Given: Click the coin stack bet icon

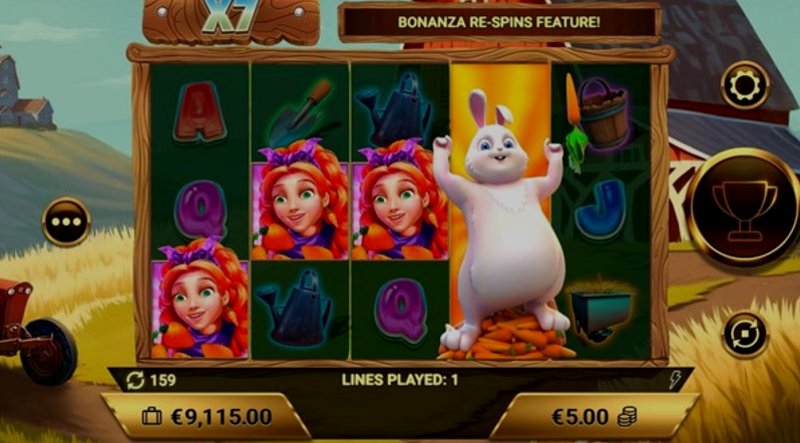Looking at the screenshot, I should click(627, 417).
